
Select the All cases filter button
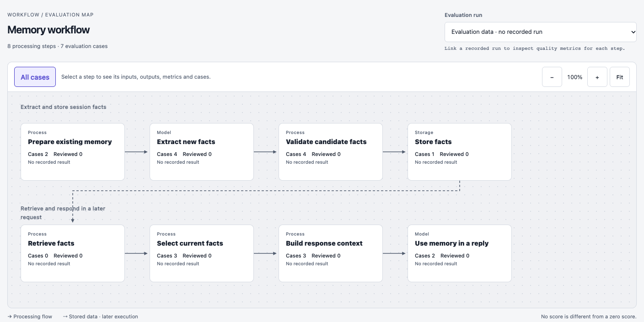35,77
